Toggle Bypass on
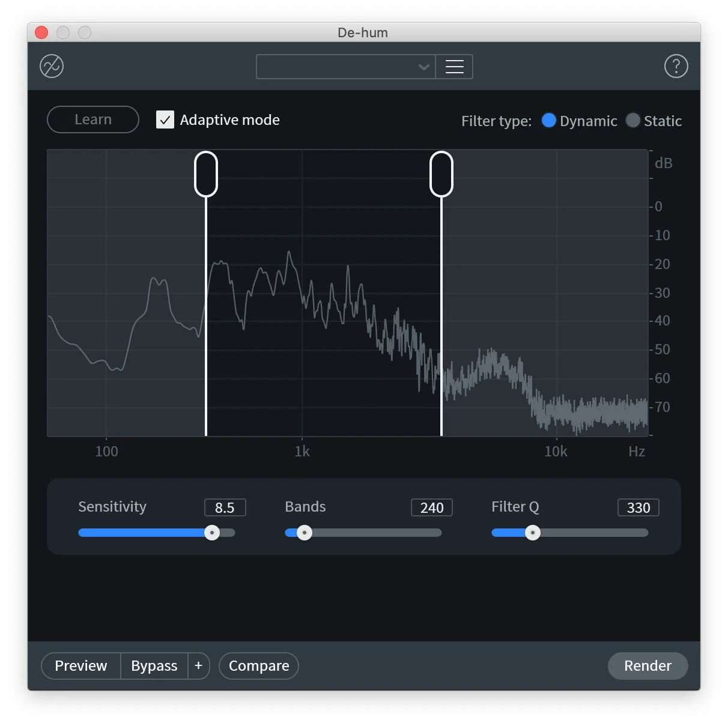Image resolution: width=728 pixels, height=723 pixels. [154, 665]
